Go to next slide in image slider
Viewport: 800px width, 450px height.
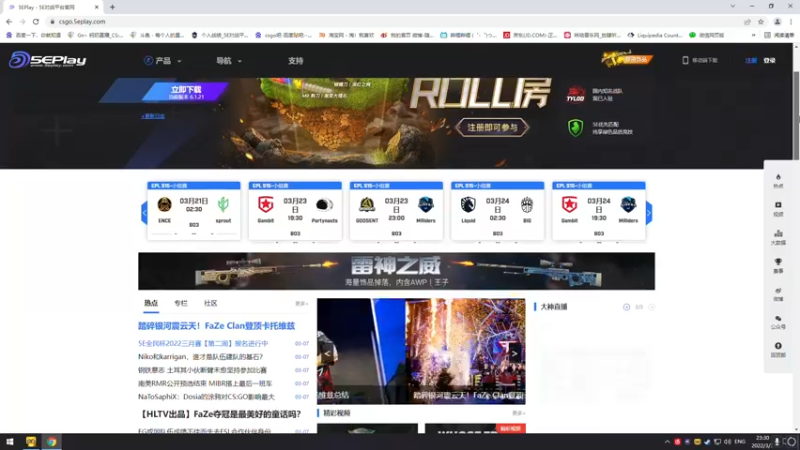(514, 353)
